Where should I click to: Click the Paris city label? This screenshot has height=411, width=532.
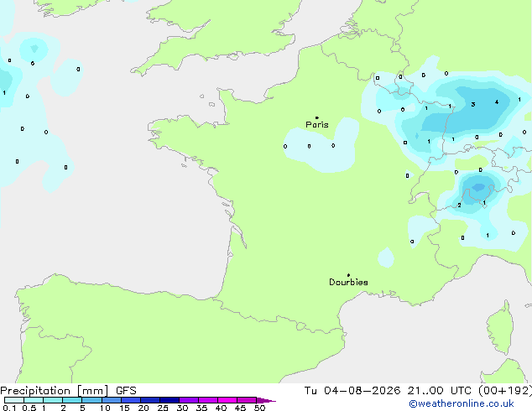pos(317,125)
